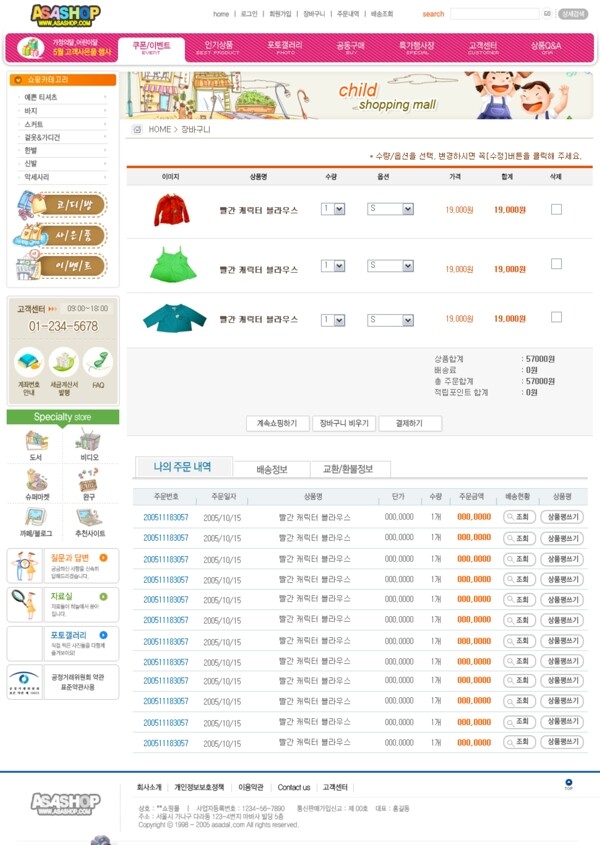The image size is (600, 845).
Task: Open the 슈퍼마켓 specialty store icon
Action: [37, 479]
